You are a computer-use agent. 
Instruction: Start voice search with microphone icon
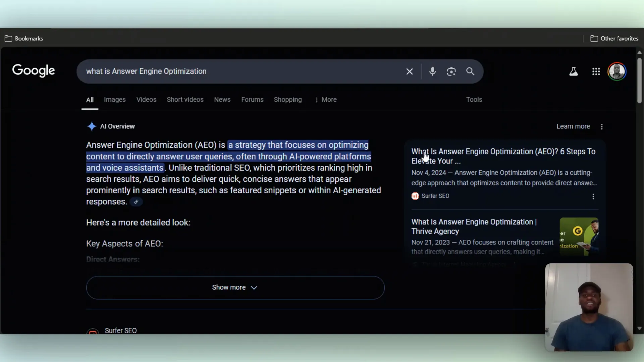point(433,71)
